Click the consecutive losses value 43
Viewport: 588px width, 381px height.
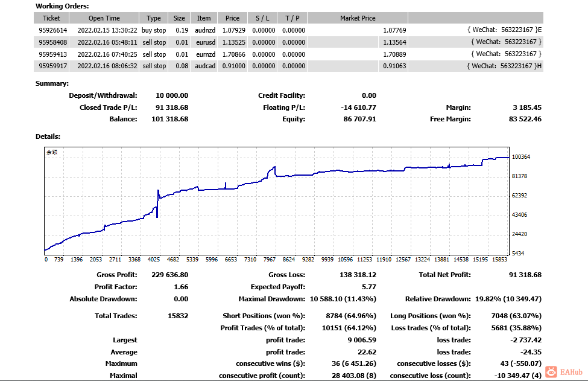pos(521,363)
